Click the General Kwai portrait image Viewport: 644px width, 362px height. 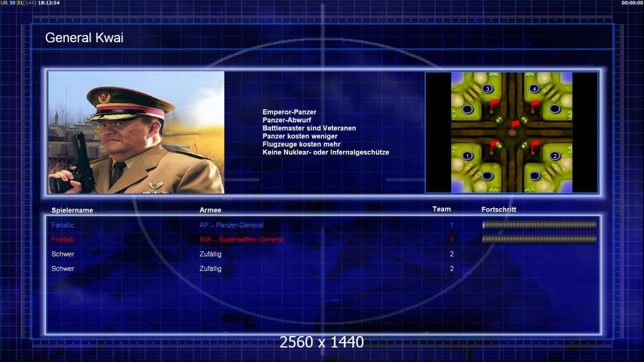coord(137,132)
